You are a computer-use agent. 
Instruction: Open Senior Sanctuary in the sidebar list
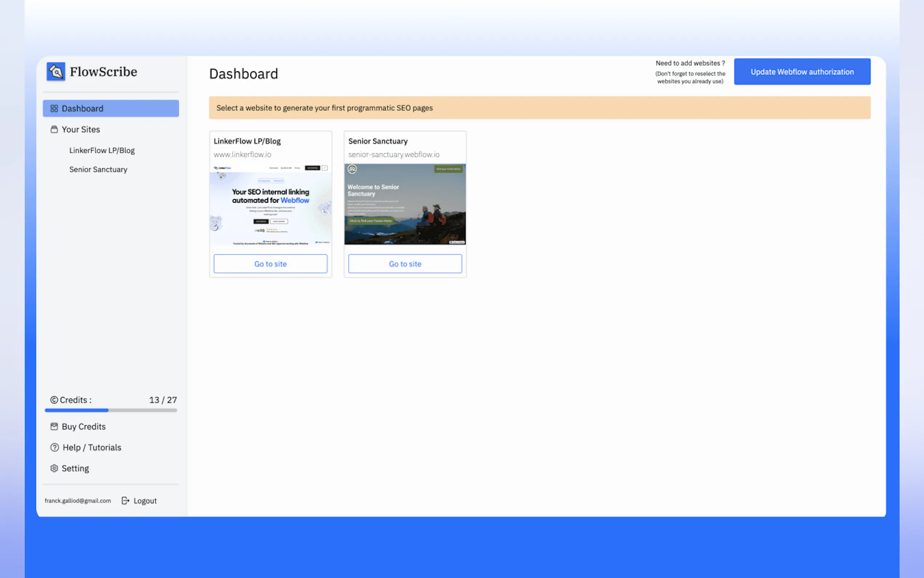(98, 169)
